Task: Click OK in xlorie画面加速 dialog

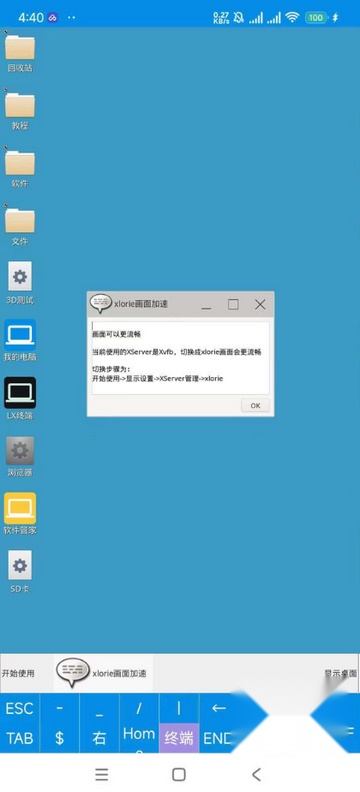Action: point(255,406)
